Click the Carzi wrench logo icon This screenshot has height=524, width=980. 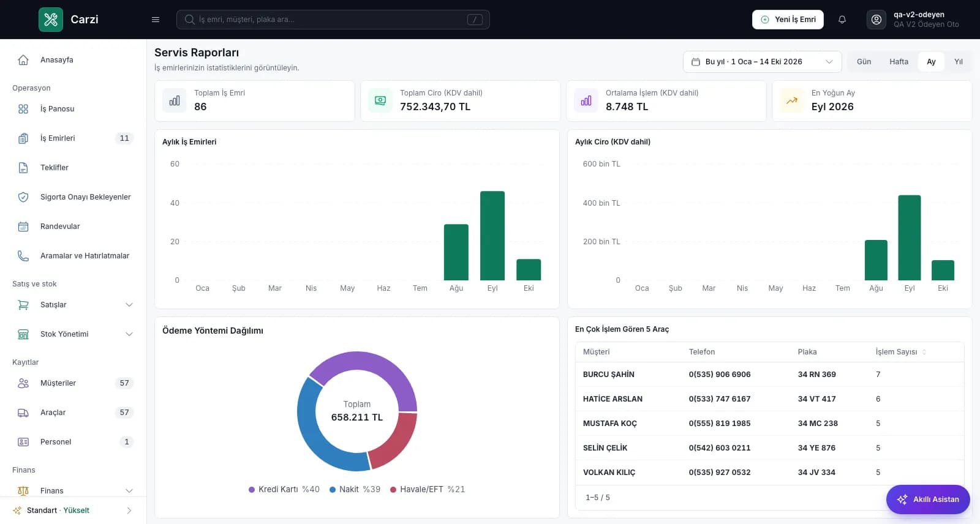51,20
